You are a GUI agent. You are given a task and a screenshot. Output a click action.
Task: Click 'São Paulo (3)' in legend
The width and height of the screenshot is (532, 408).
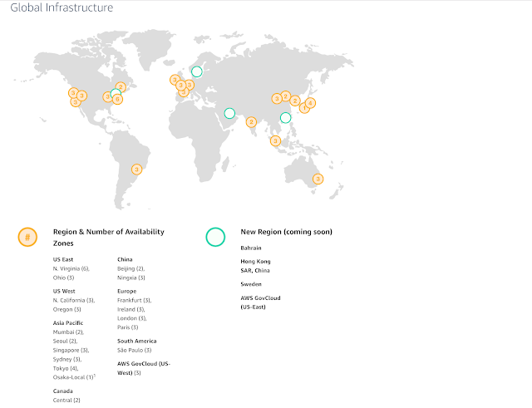click(135, 351)
